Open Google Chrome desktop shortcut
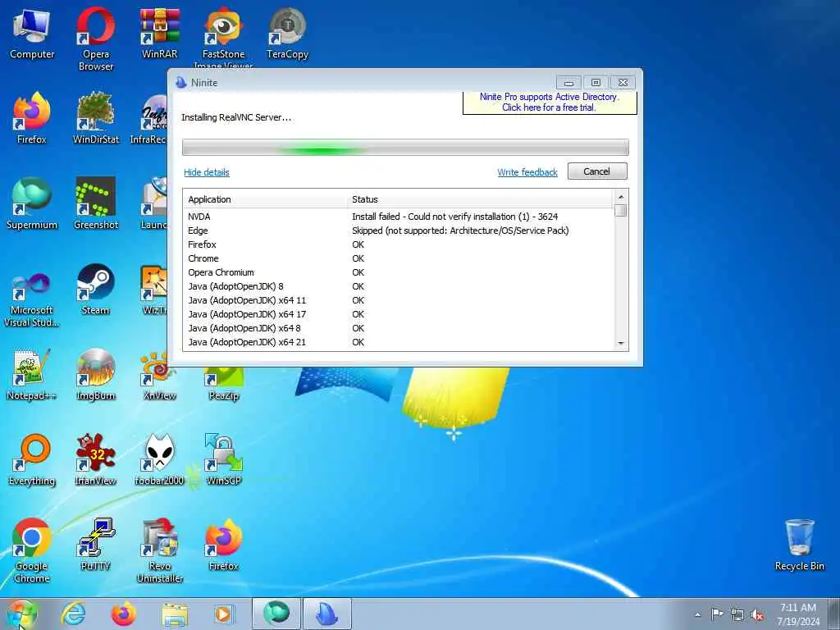 (32, 550)
